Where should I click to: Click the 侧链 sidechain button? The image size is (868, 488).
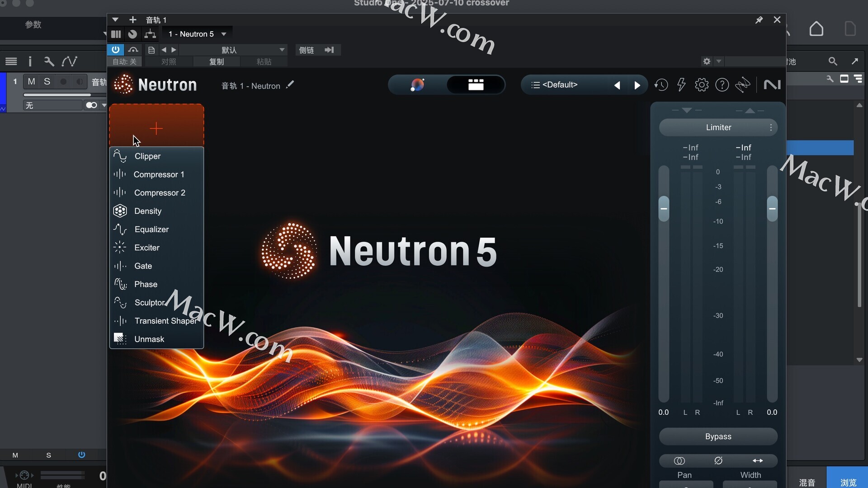tap(307, 50)
